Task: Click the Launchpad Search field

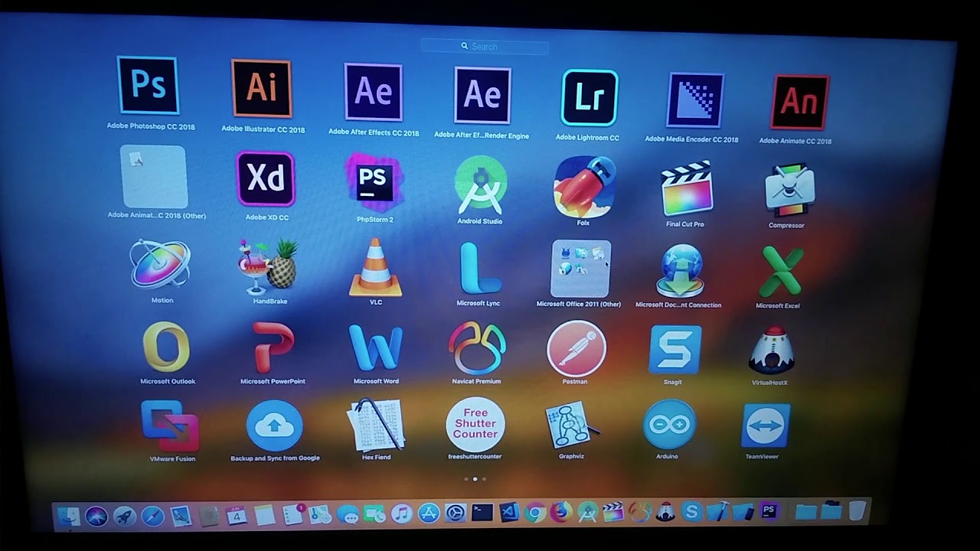Action: (485, 47)
